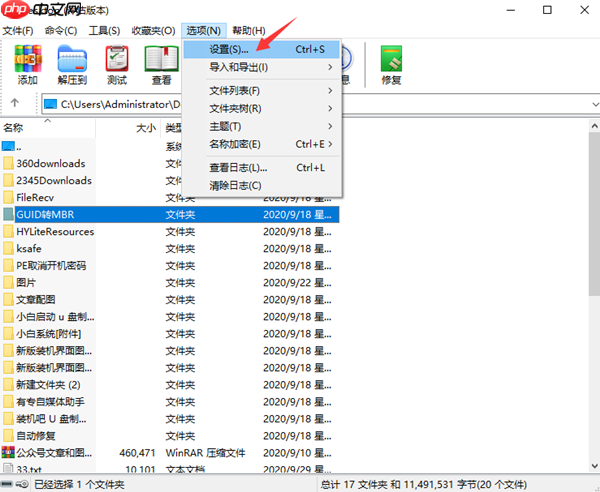Click the WinRAR 压缩文件 type cell

pyautogui.click(x=205, y=453)
